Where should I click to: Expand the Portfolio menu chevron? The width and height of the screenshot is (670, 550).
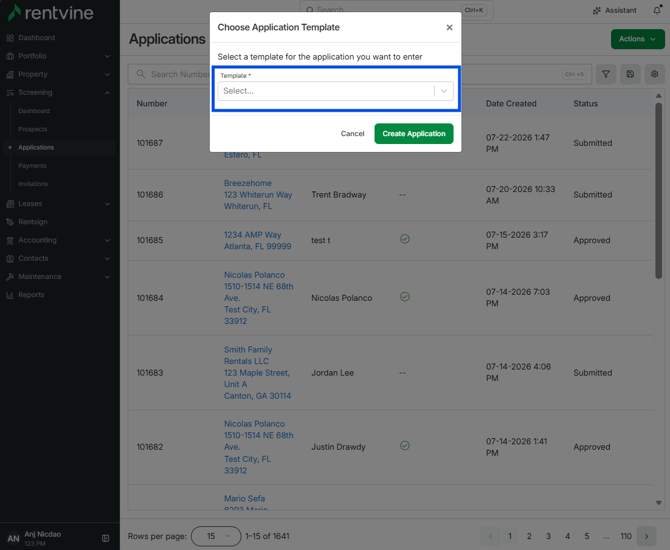tap(107, 56)
